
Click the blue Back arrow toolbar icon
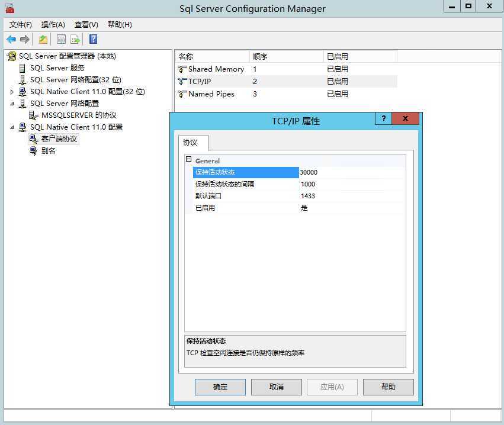(x=11, y=39)
